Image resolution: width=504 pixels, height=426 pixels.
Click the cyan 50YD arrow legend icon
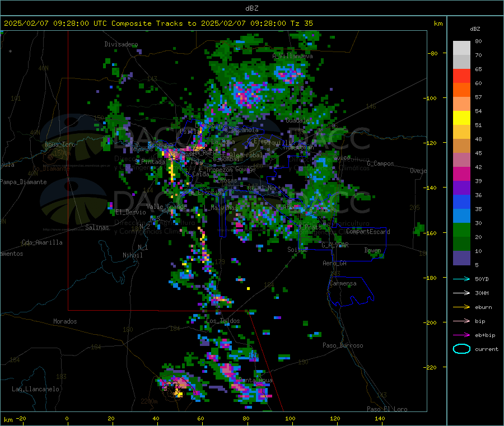click(x=461, y=279)
